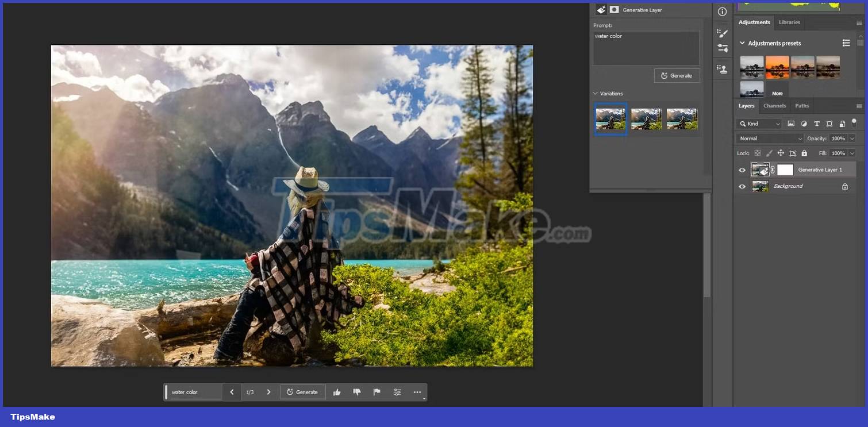Toggle the lock on the Background layer
868x427 pixels.
[844, 186]
